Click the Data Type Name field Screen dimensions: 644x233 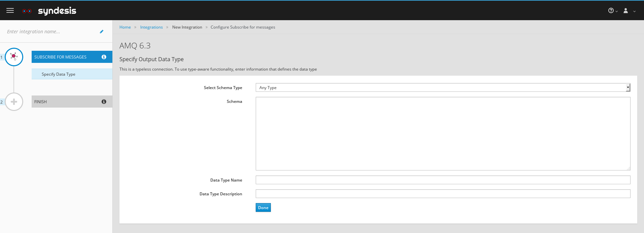click(443, 180)
